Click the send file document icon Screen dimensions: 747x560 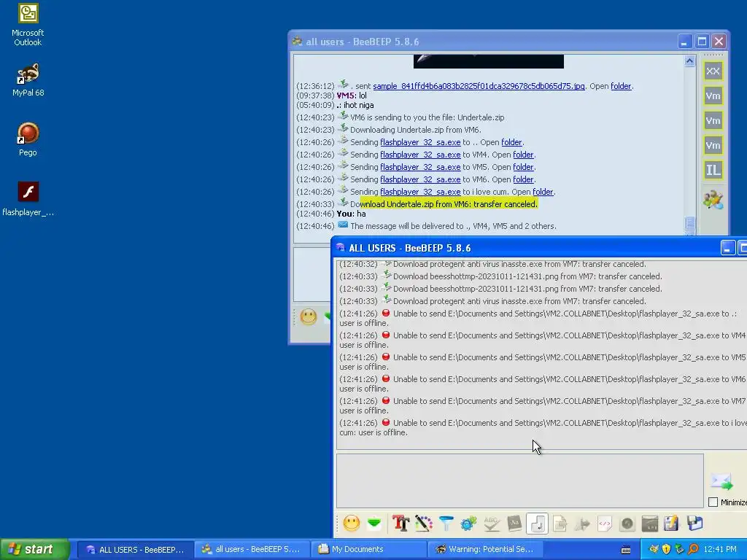click(560, 524)
